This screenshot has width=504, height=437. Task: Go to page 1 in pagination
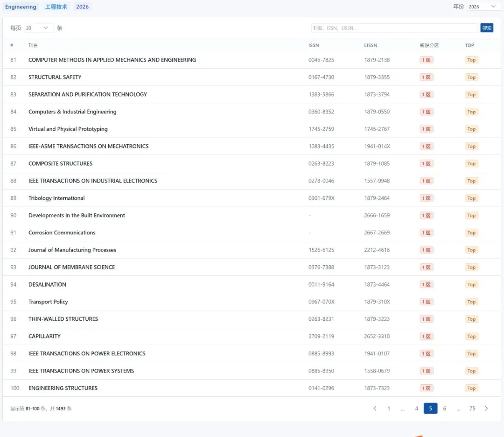(x=388, y=409)
